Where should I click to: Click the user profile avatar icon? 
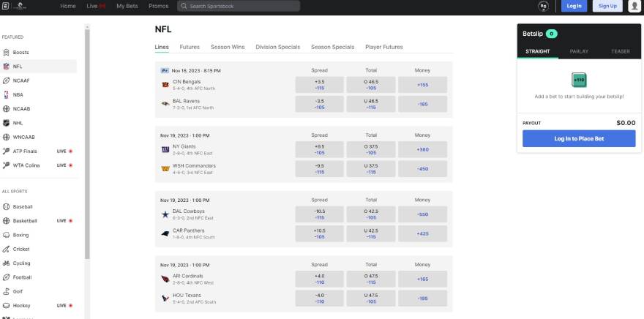click(634, 6)
